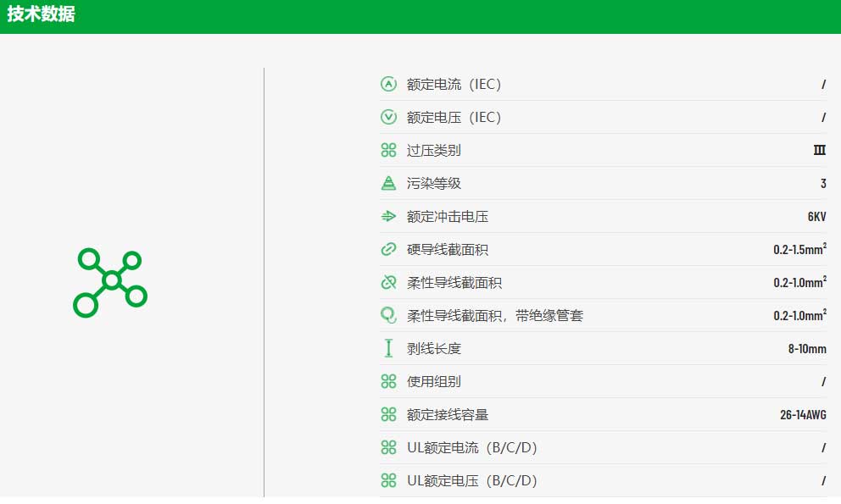Click the voltmeter icon beside 额定电压 (IEC)

388,117
